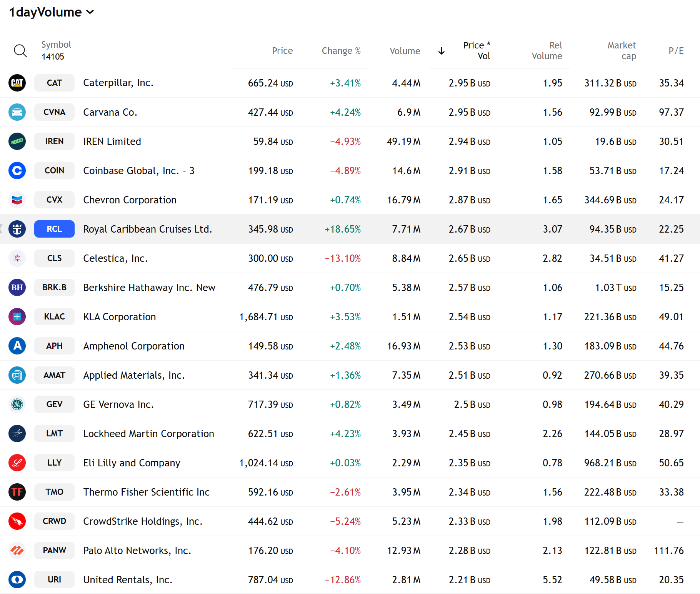Image resolution: width=700 pixels, height=594 pixels.
Task: Open the GEV ticker badge
Action: tap(54, 404)
